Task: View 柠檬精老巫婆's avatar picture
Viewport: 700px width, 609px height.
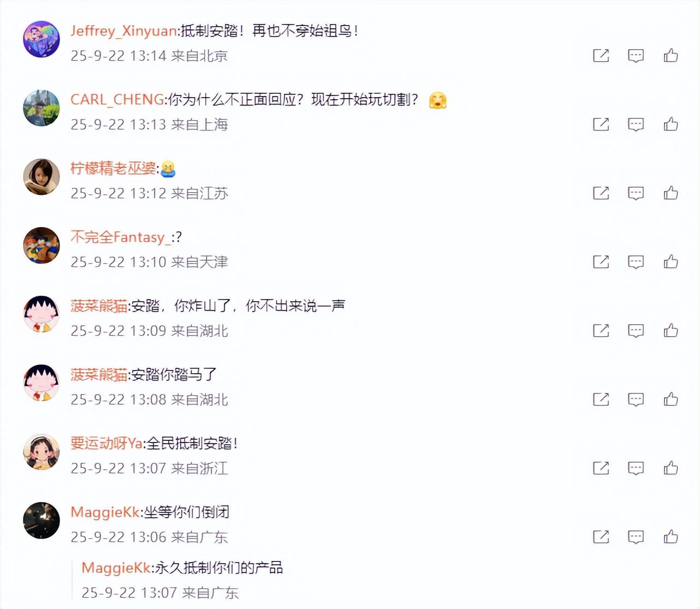Action: pyautogui.click(x=41, y=177)
